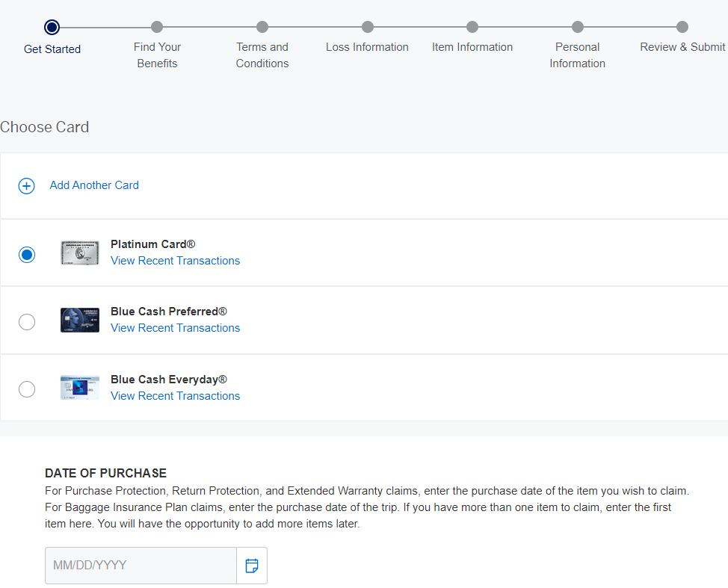View Recent Transactions for Blue Cash Everyday
The width and height of the screenshot is (728, 588).
175,396
